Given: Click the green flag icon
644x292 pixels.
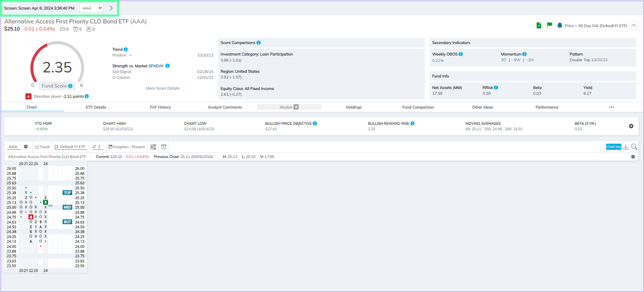Looking at the screenshot, I should (549, 25).
